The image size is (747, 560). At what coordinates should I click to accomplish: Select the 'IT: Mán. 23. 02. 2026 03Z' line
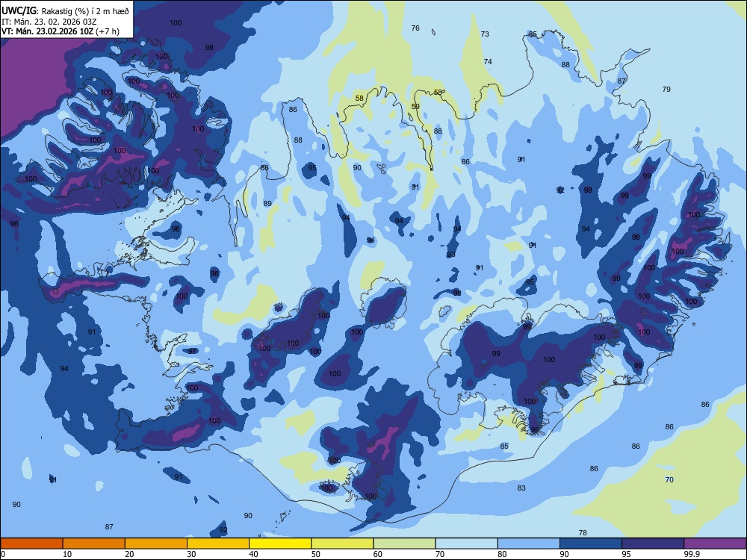coord(49,22)
